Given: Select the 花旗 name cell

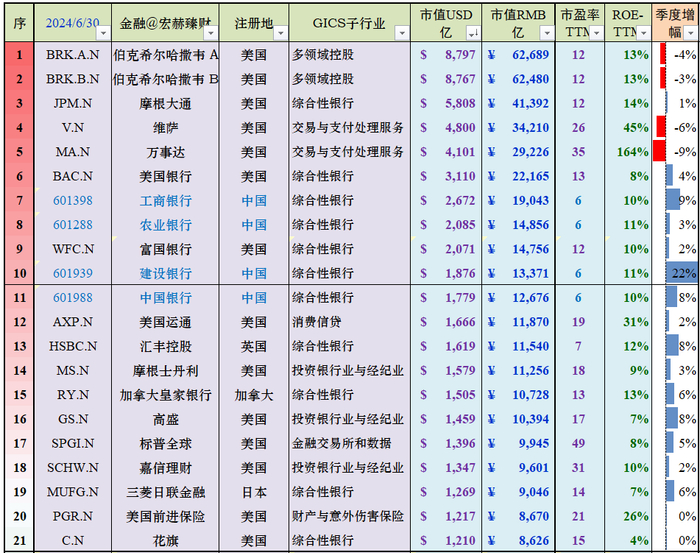Looking at the screenshot, I should pyautogui.click(x=166, y=541).
